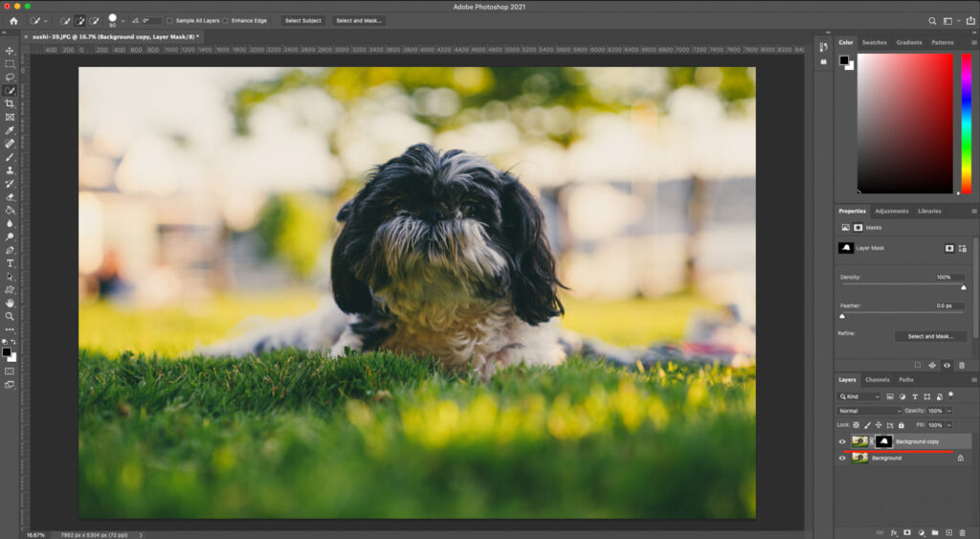The width and height of the screenshot is (980, 539).
Task: Select the Zoom tool in toolbar
Action: point(10,316)
